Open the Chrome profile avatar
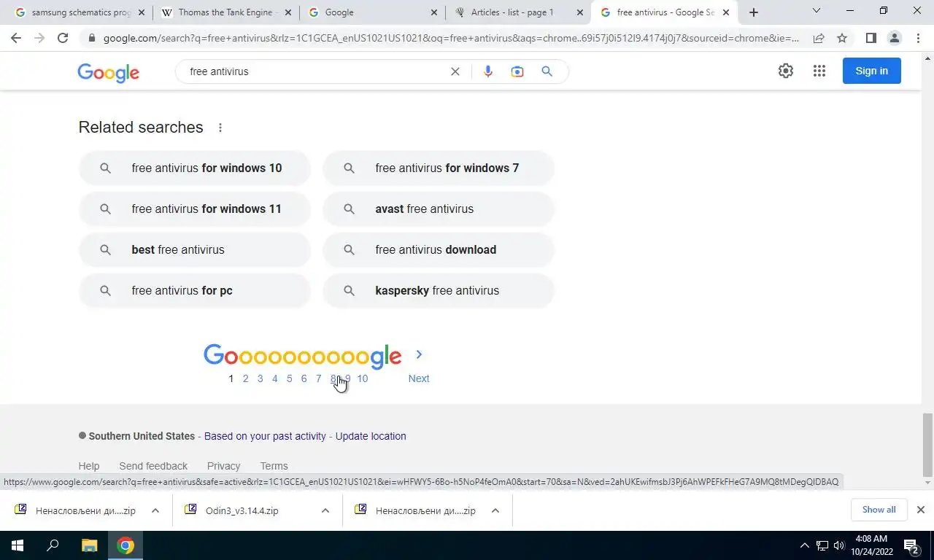Viewport: 934px width, 560px height. (x=894, y=38)
